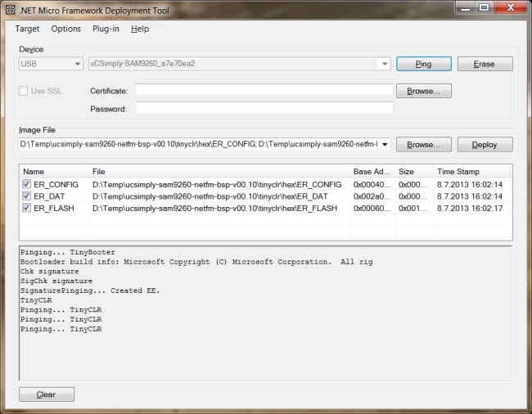Click base address 0x00060... cell
The height and width of the screenshot is (414, 532).
[372, 208]
